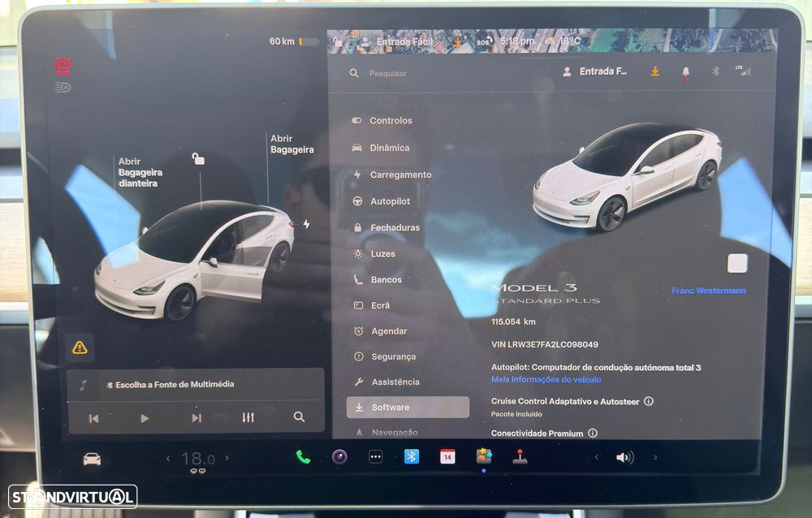Increase cabin temperature right arrow
Screen dimensions: 812x518
tap(227, 458)
